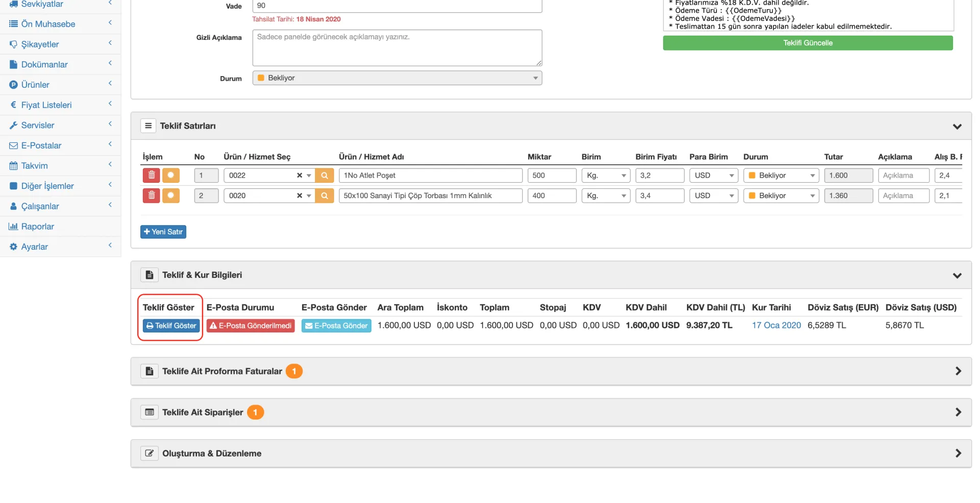Delete offer row 1 with trash icon
The height and width of the screenshot is (503, 980).
151,175
